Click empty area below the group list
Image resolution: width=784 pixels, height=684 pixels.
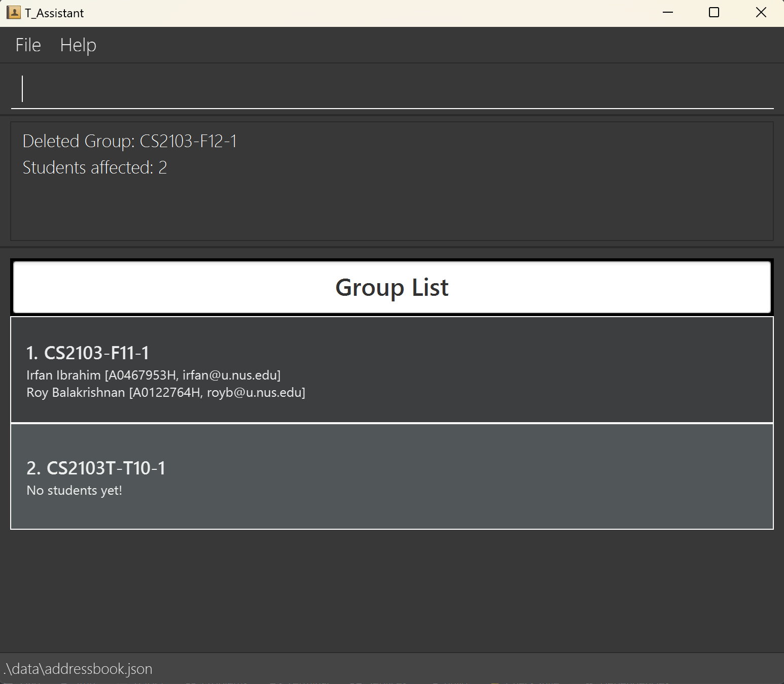click(x=391, y=589)
